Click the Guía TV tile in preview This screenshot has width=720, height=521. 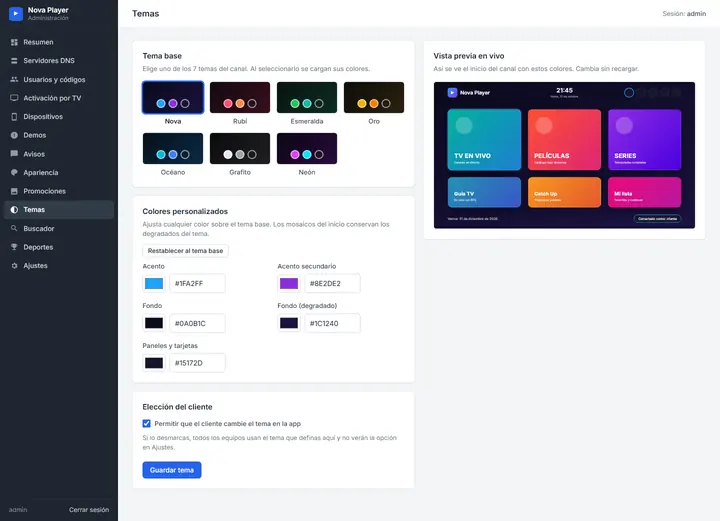tap(484, 192)
